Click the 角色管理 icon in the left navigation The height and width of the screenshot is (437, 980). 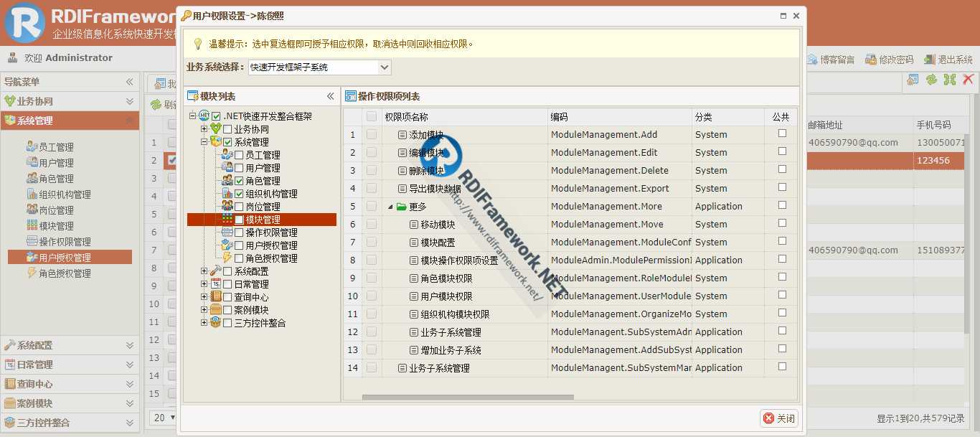[x=32, y=178]
